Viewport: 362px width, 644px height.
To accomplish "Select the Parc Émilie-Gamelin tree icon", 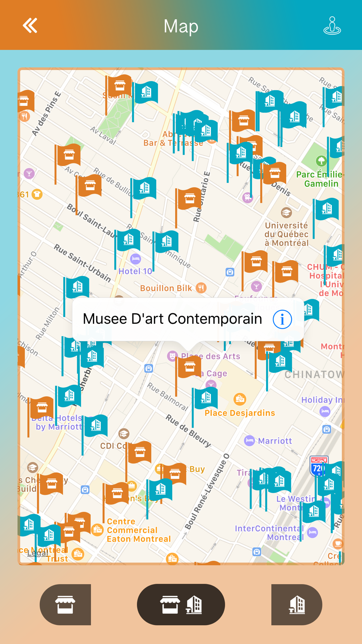I will (x=321, y=160).
